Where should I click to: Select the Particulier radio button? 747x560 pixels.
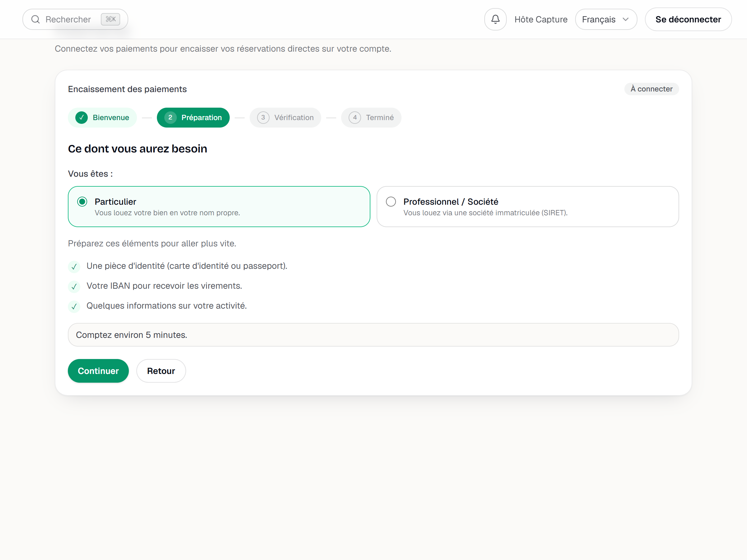click(x=82, y=202)
